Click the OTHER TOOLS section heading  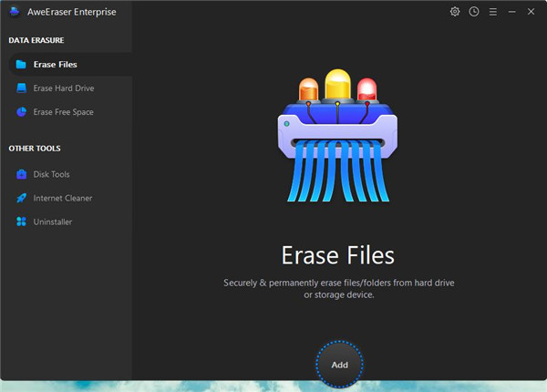tap(35, 149)
